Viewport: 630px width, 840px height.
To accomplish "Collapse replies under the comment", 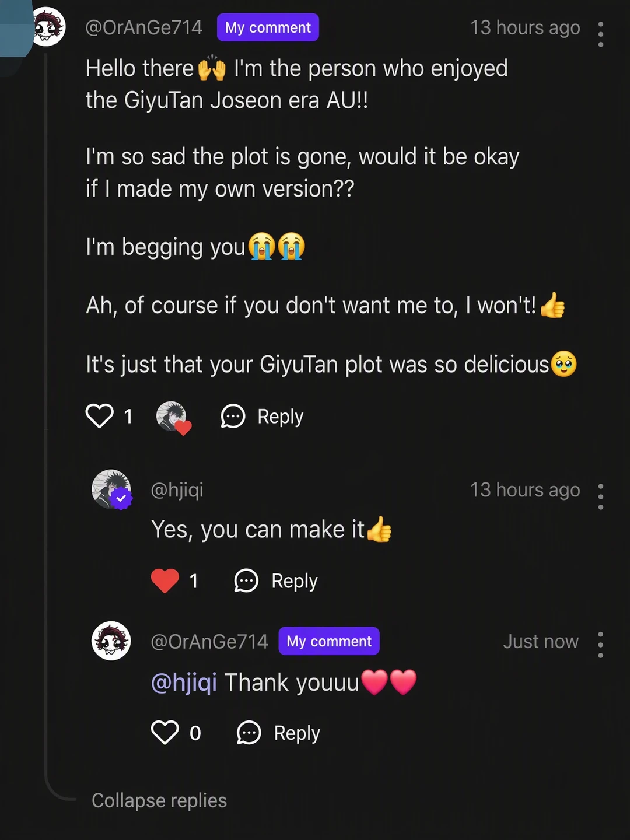I will click(159, 800).
